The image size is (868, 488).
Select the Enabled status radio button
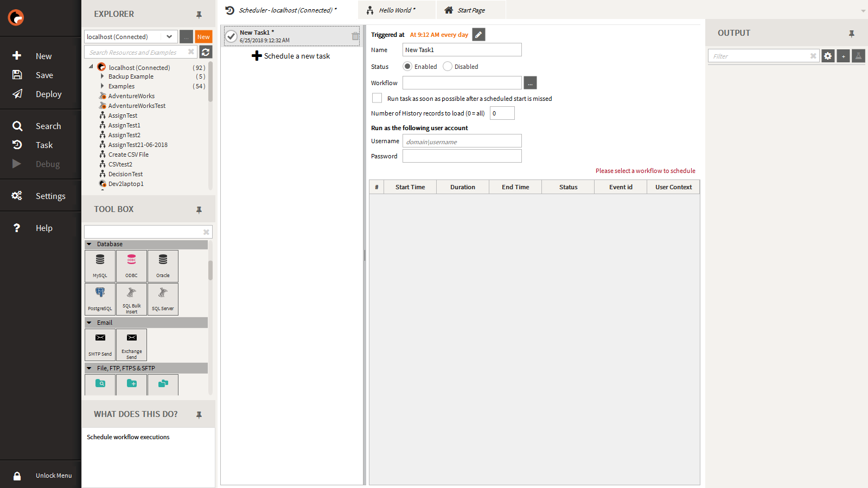pyautogui.click(x=407, y=67)
